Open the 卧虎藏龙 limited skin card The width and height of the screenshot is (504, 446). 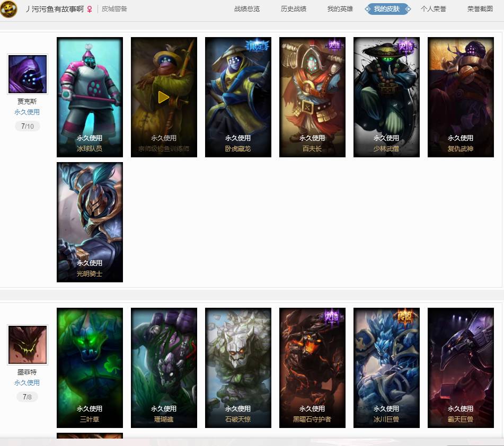click(238, 97)
